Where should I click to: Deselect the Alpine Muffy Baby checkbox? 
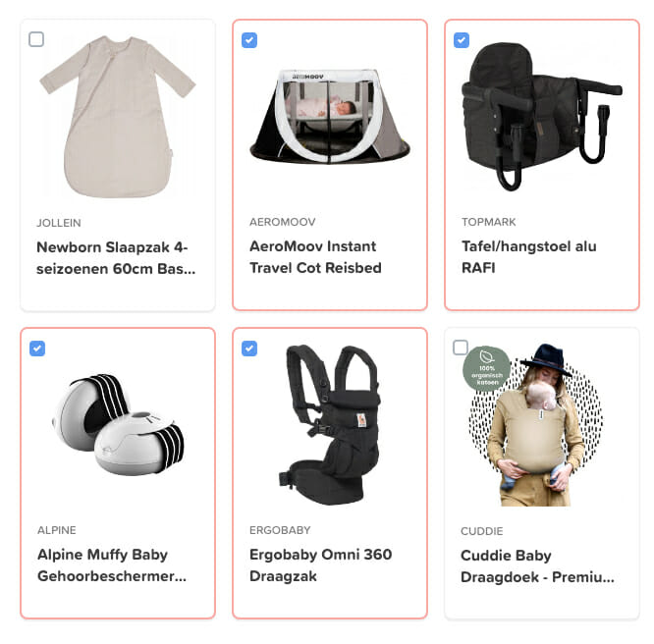coord(37,349)
